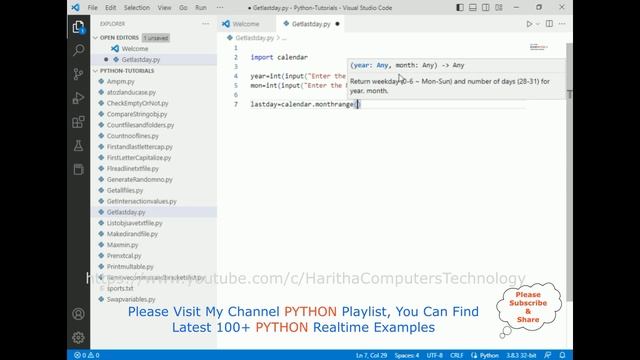Select Getlastday.py in folder tree
640x360 pixels.
[126, 212]
